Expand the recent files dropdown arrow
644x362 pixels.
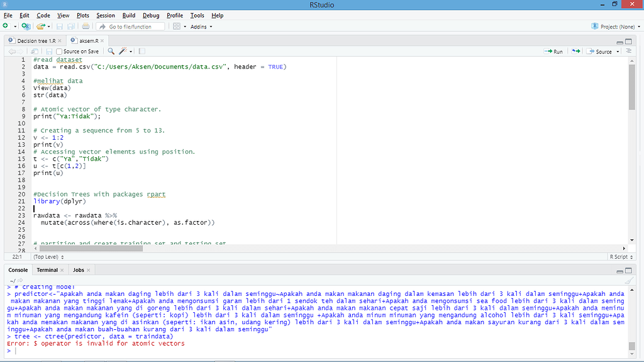click(x=49, y=26)
